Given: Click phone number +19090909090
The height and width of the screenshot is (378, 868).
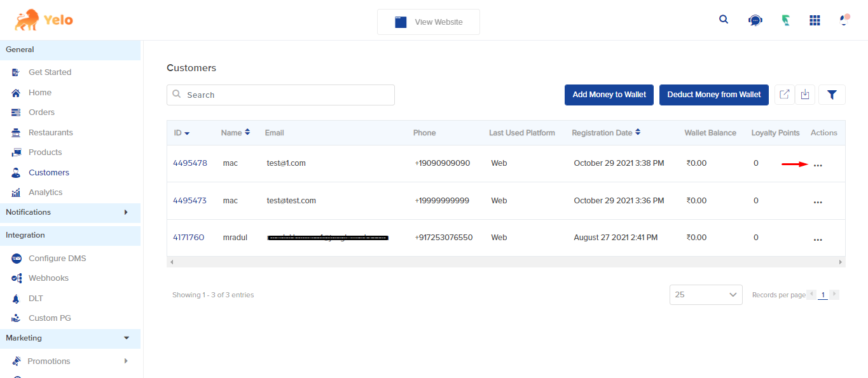Looking at the screenshot, I should tap(443, 163).
